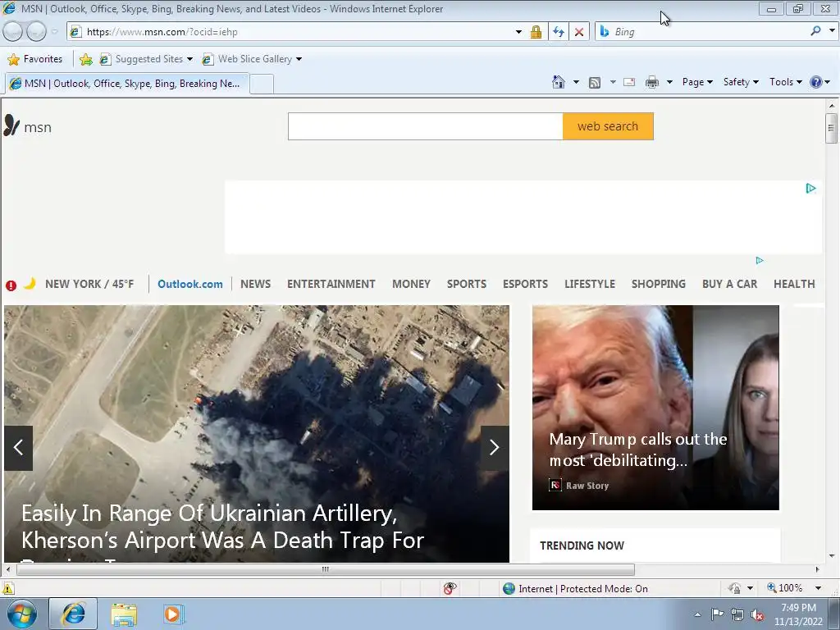The image size is (840, 630).
Task: Click the Refresh button in address bar
Action: pos(558,32)
